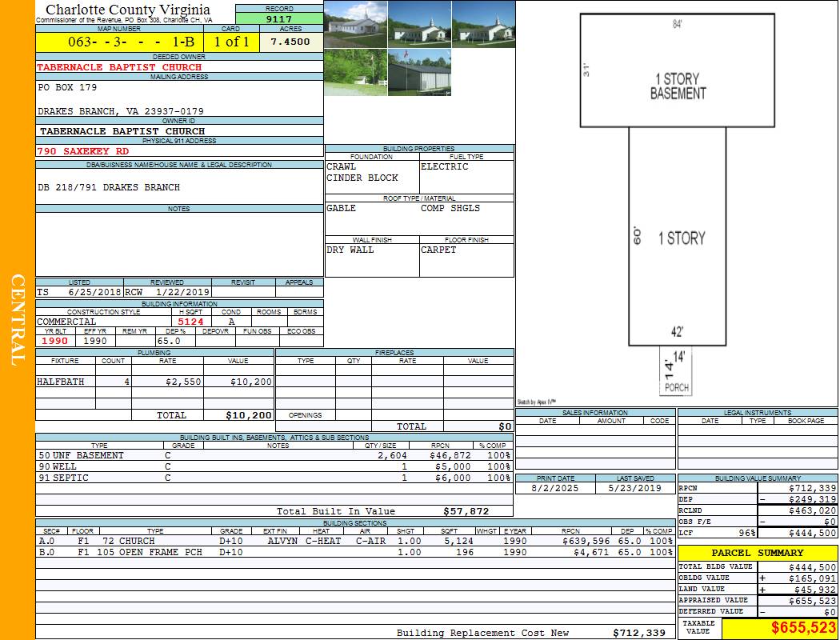Screen dimensions: 840x640
Task: Open the top-right church photo thumbnail
Action: [x=482, y=24]
